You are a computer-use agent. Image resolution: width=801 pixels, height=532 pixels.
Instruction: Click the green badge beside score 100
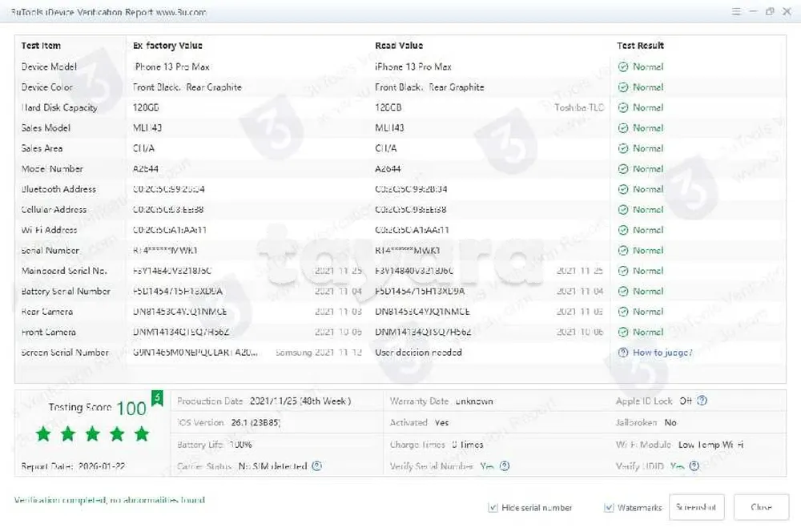click(157, 397)
